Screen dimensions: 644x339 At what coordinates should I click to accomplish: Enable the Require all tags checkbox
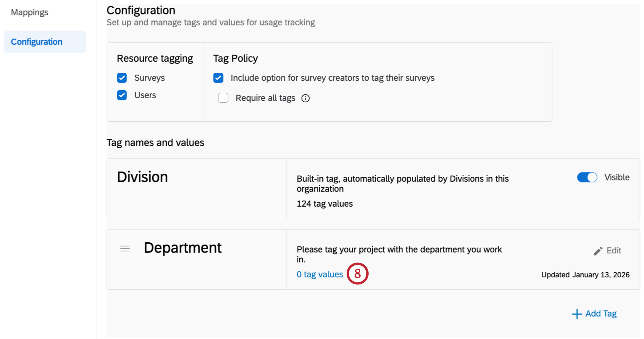pos(223,98)
